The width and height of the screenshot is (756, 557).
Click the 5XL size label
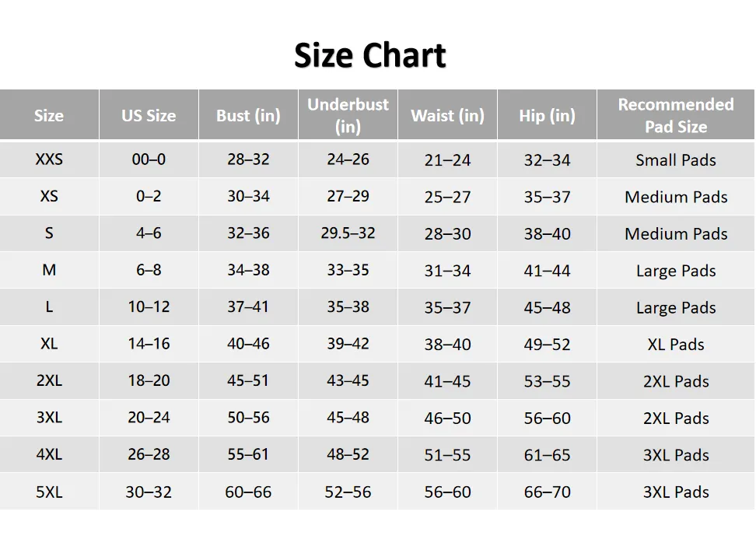(49, 492)
